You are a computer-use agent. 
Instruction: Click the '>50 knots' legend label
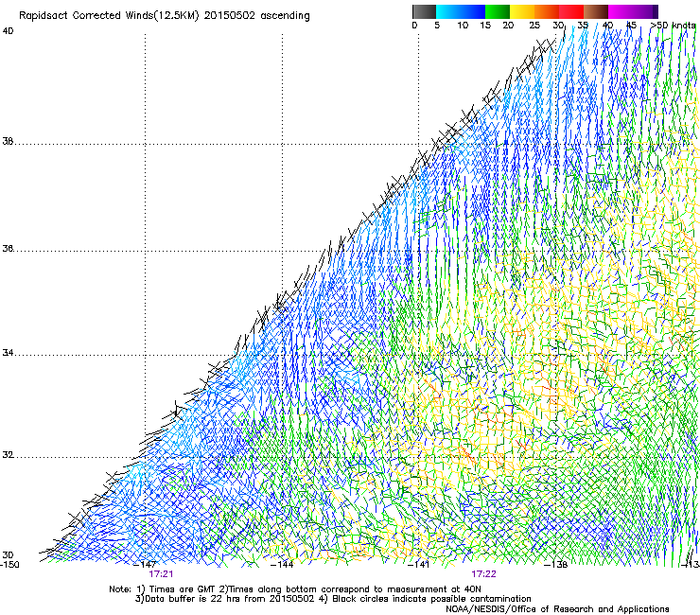tap(673, 26)
